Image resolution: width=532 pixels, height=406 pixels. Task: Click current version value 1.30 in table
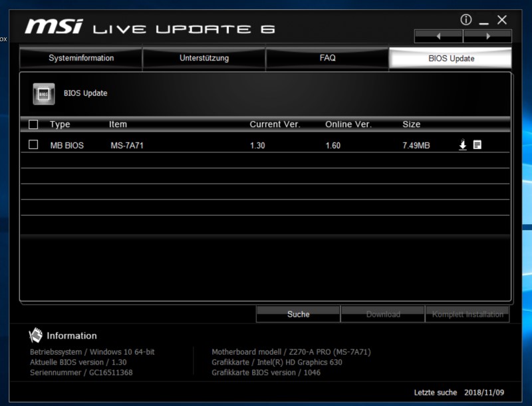coord(257,145)
